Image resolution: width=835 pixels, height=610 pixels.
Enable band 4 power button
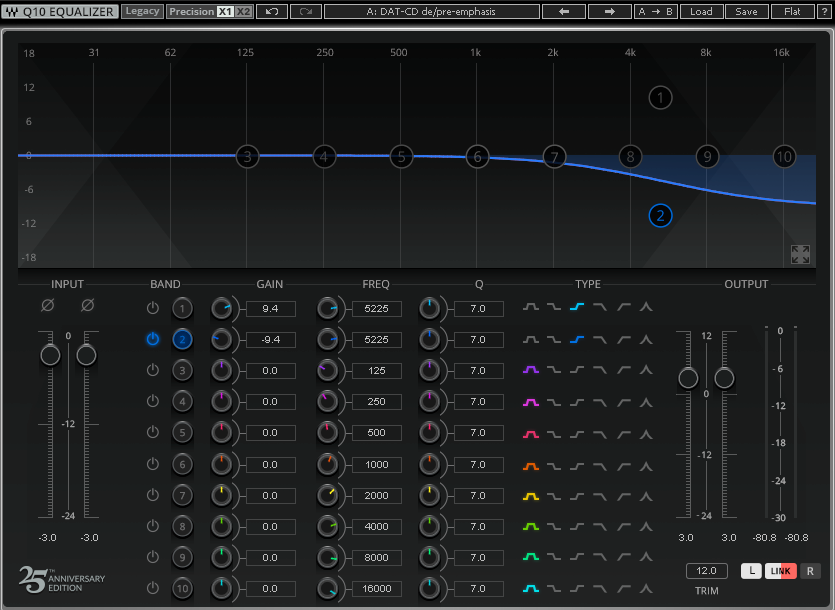coord(153,401)
